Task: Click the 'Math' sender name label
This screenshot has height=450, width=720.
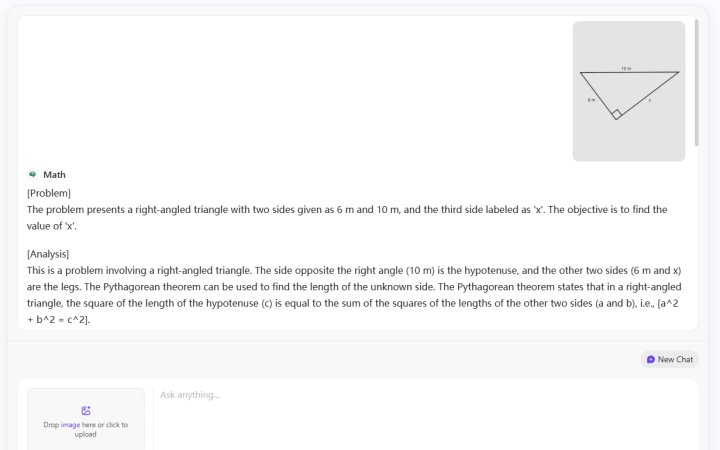Action: [x=54, y=174]
